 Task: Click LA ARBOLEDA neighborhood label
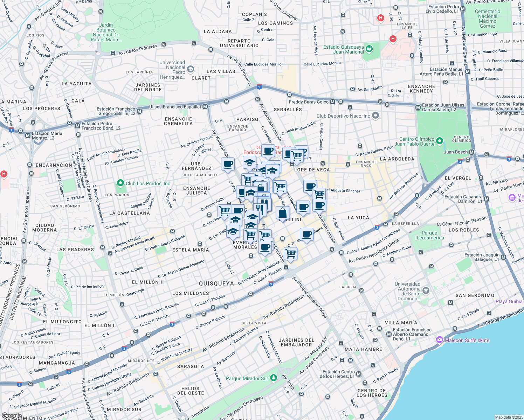397,159
